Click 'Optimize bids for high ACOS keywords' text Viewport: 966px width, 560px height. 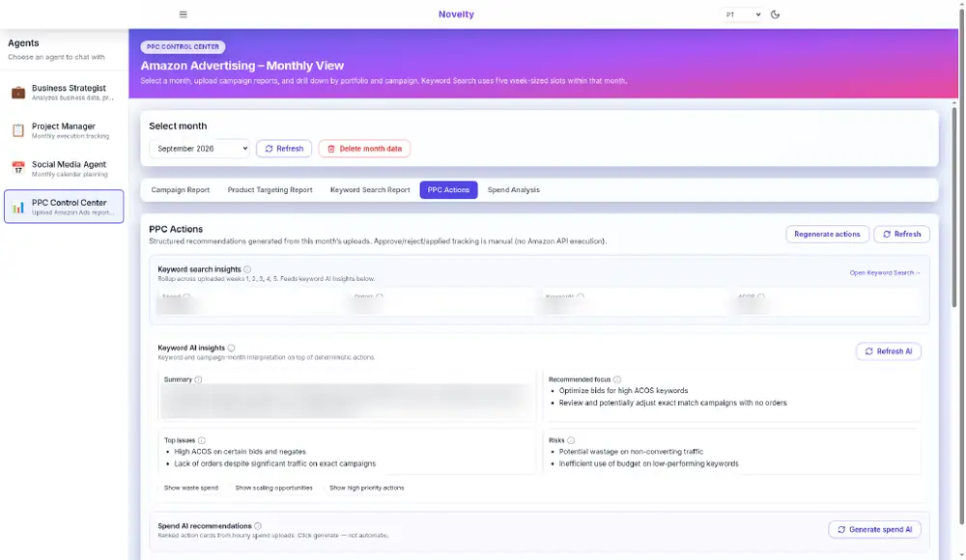pyautogui.click(x=623, y=391)
